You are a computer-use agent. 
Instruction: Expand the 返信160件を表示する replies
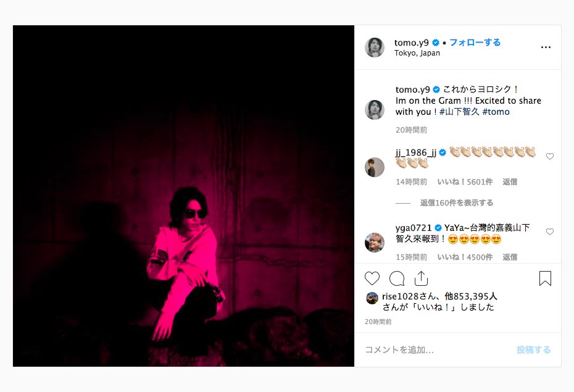(456, 202)
